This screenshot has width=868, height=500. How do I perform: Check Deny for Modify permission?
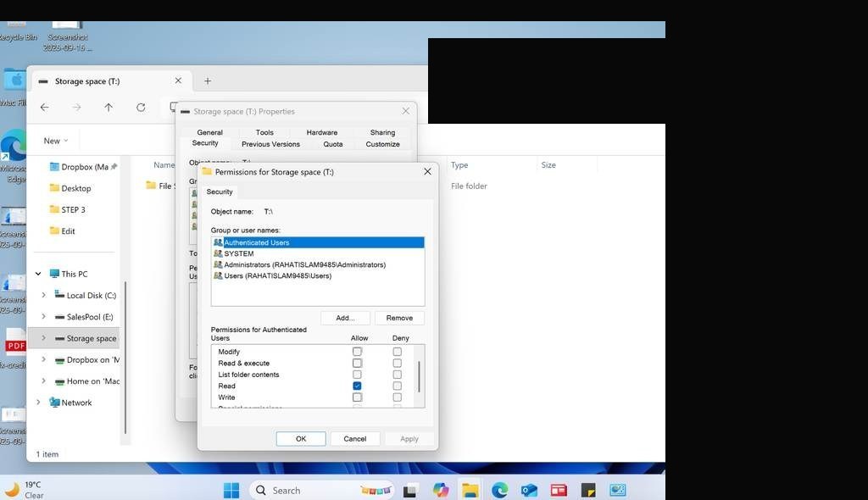click(397, 352)
